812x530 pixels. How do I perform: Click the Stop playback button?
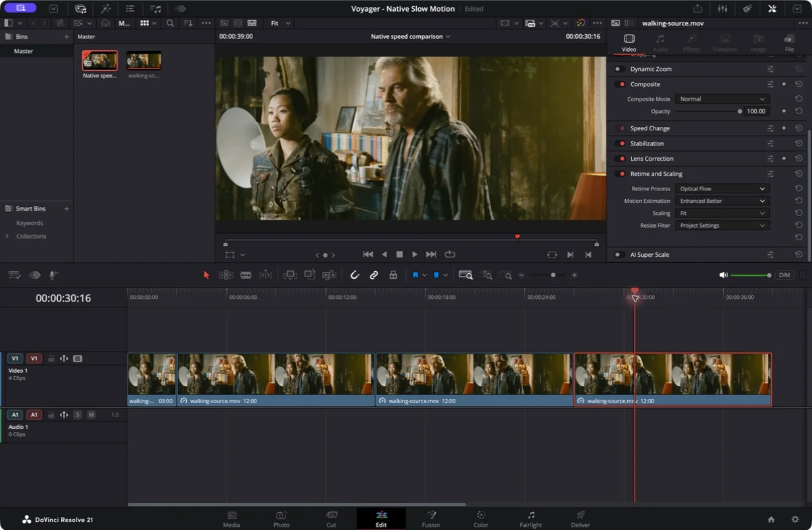tap(399, 255)
